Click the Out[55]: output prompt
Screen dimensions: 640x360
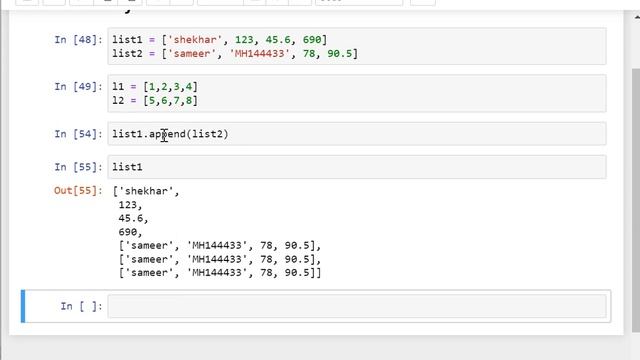(78, 191)
